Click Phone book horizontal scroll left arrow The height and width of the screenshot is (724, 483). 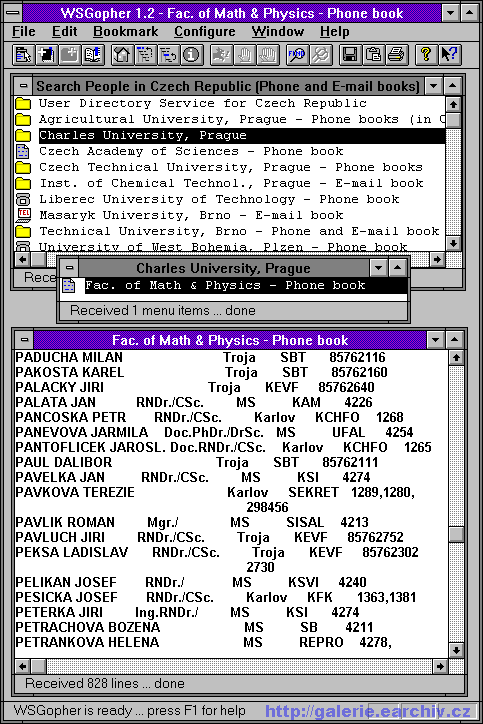click(x=22, y=666)
